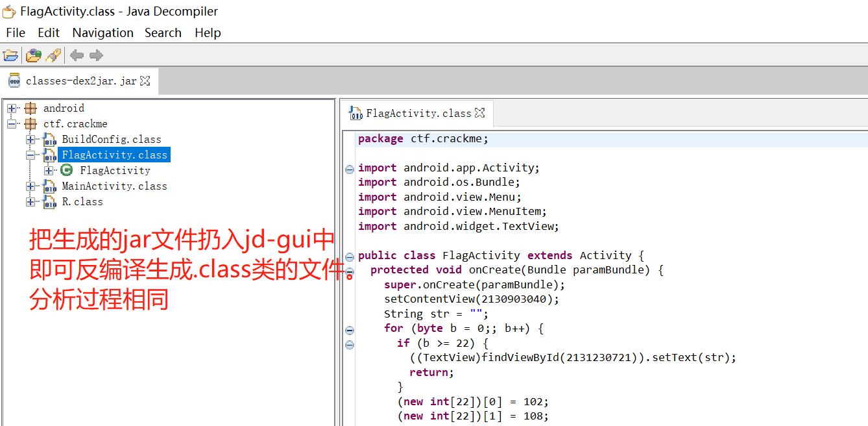This screenshot has width=868, height=426.
Task: Open the Help menu
Action: point(208,32)
